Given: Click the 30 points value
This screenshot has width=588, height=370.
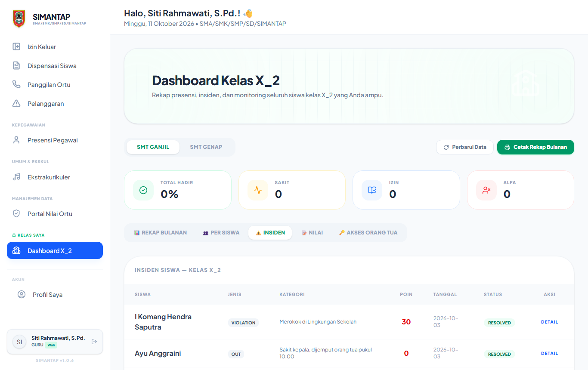Looking at the screenshot, I should tap(406, 322).
